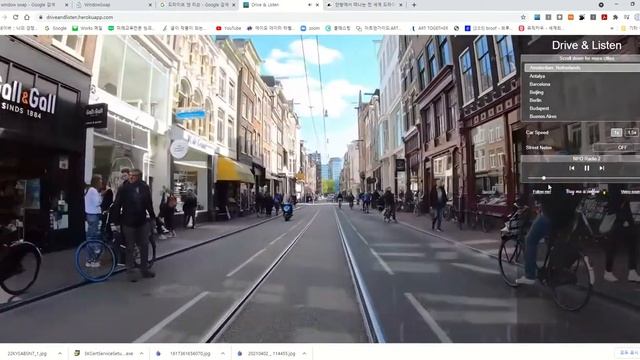Switch to 'window swap - Google' tab
The width and height of the screenshot is (640, 360).
(35, 5)
